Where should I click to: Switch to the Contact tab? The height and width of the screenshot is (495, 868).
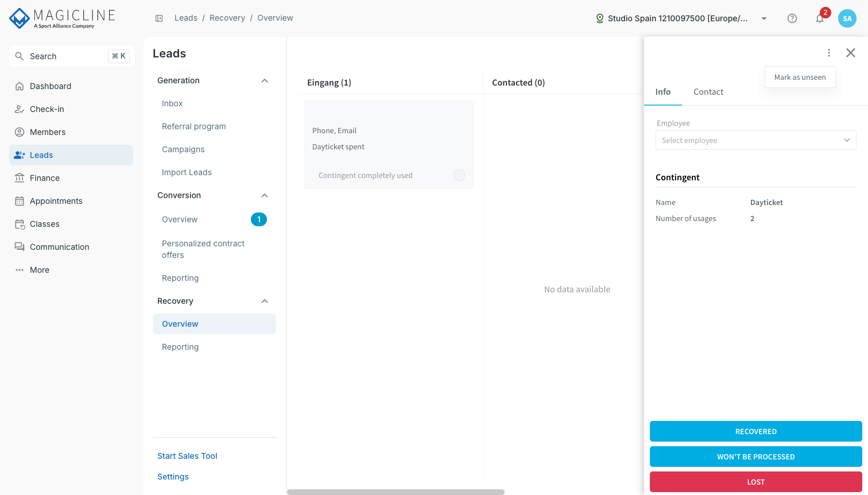(708, 92)
